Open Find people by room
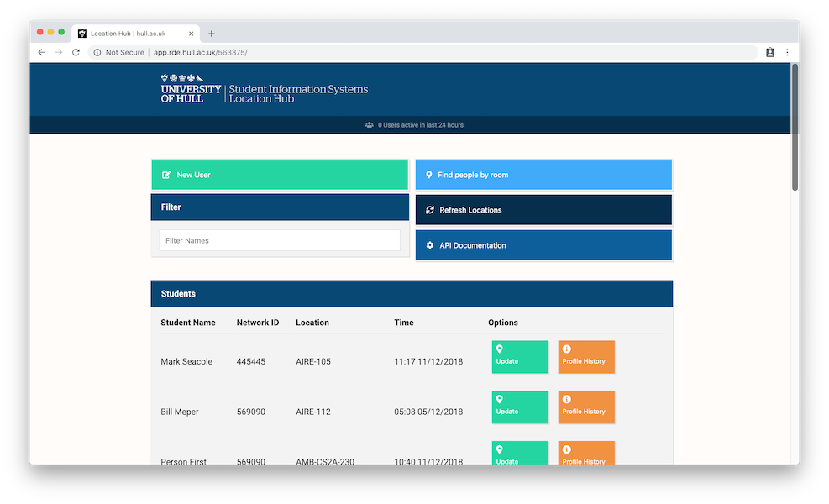Image resolution: width=829 pixels, height=504 pixels. coord(543,175)
